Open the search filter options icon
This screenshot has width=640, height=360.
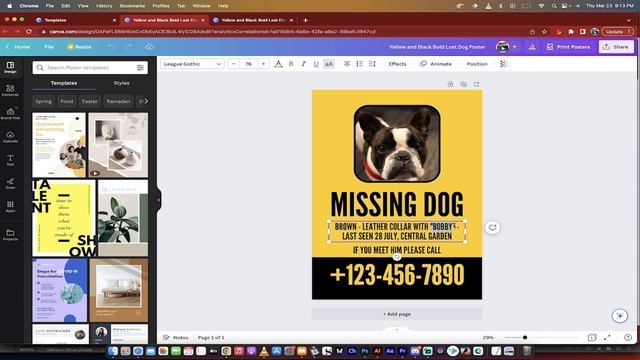pos(140,68)
